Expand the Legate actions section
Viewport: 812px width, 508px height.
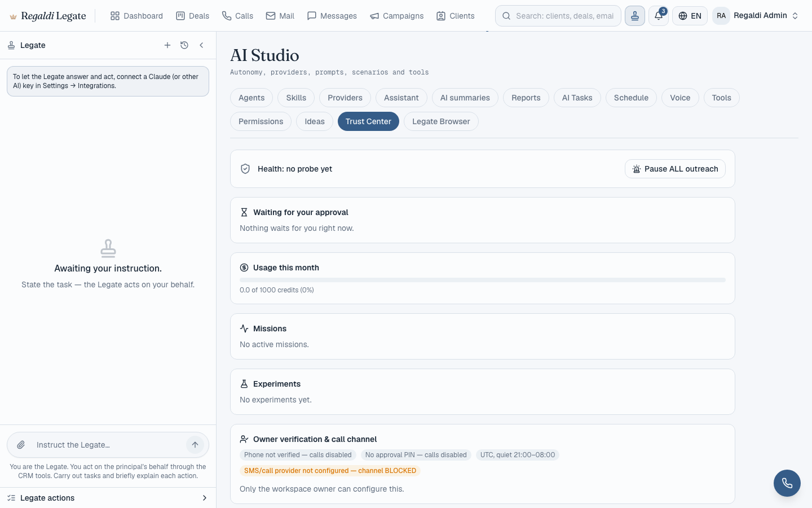(x=108, y=498)
